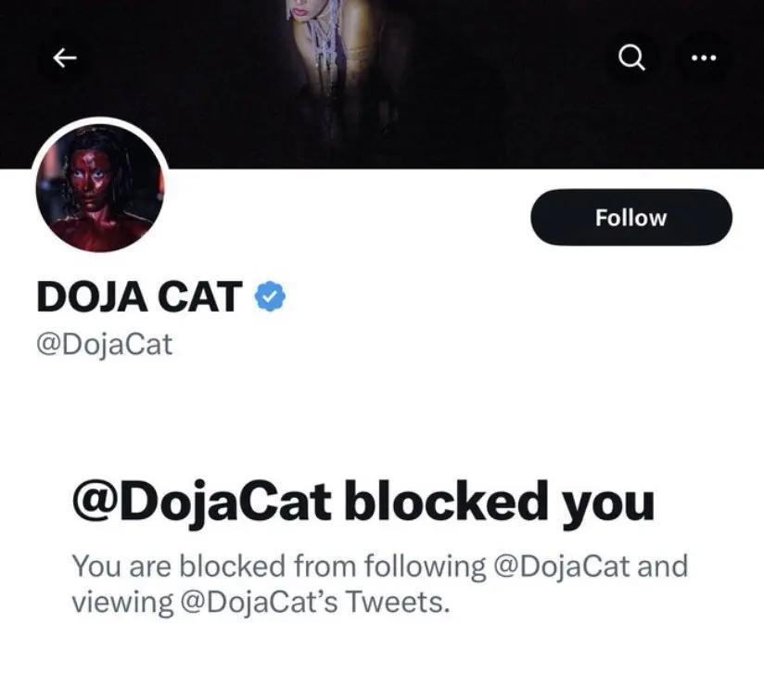The image size is (764, 700).
Task: Open search with the magnifier icon
Action: [x=630, y=58]
